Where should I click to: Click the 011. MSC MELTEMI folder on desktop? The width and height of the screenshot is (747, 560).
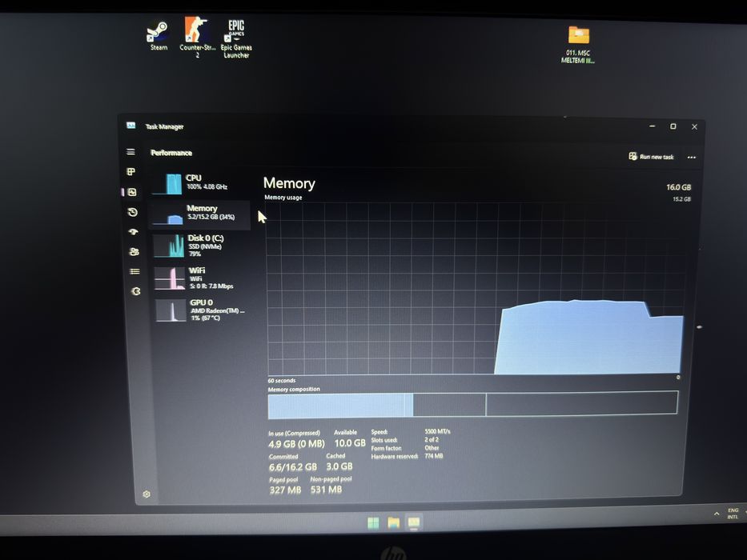pyautogui.click(x=578, y=45)
